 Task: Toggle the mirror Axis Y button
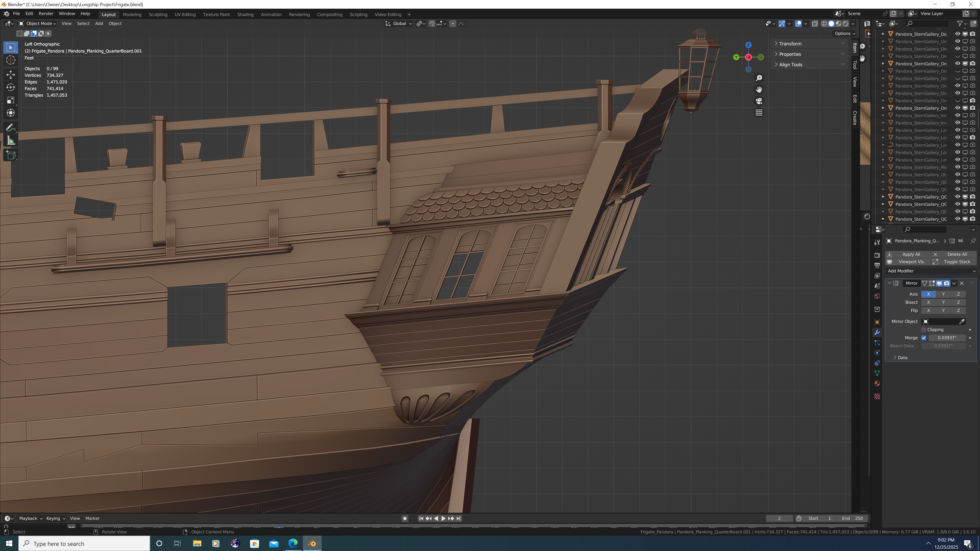click(x=943, y=294)
